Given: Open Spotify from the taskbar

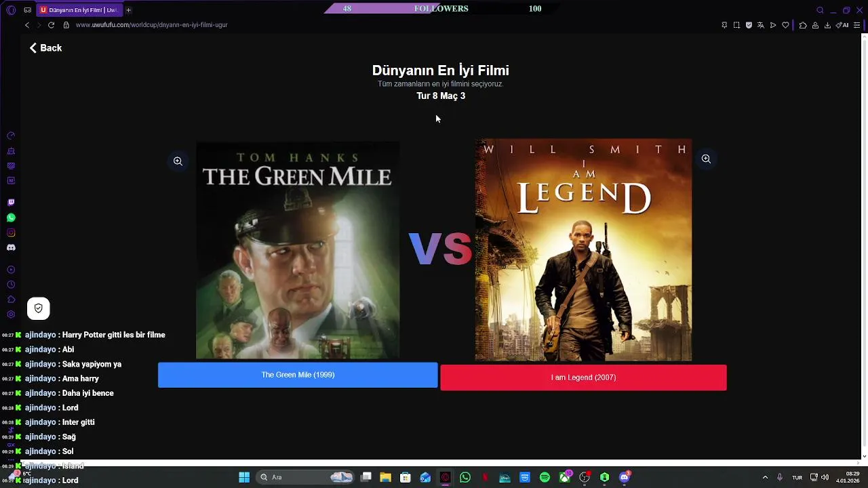Looking at the screenshot, I should (545, 477).
